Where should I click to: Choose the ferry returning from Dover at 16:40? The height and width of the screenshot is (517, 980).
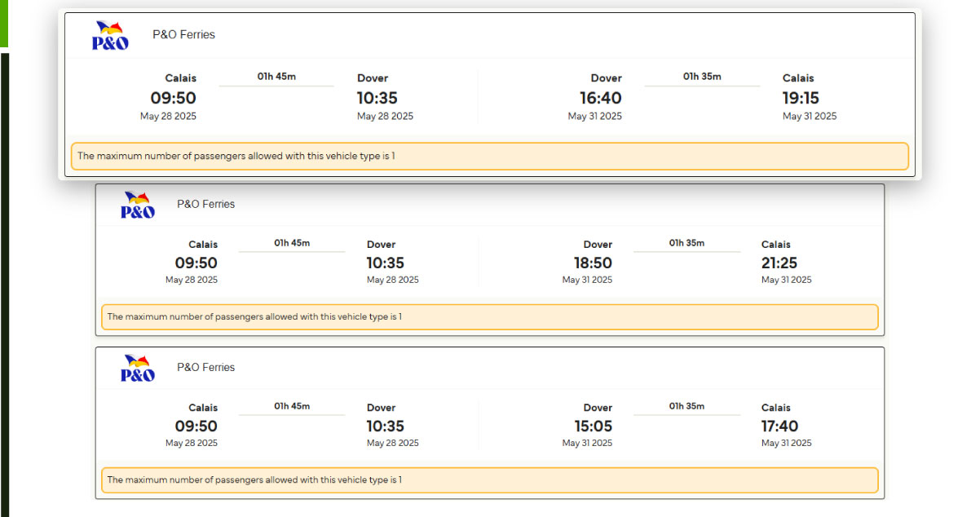click(x=600, y=99)
